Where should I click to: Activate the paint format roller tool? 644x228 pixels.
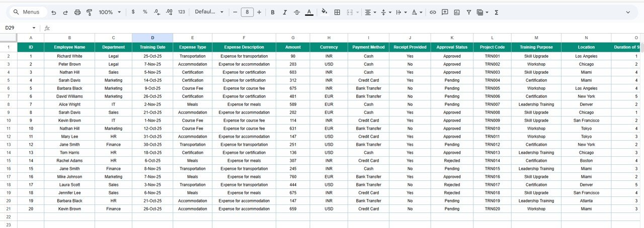90,12
